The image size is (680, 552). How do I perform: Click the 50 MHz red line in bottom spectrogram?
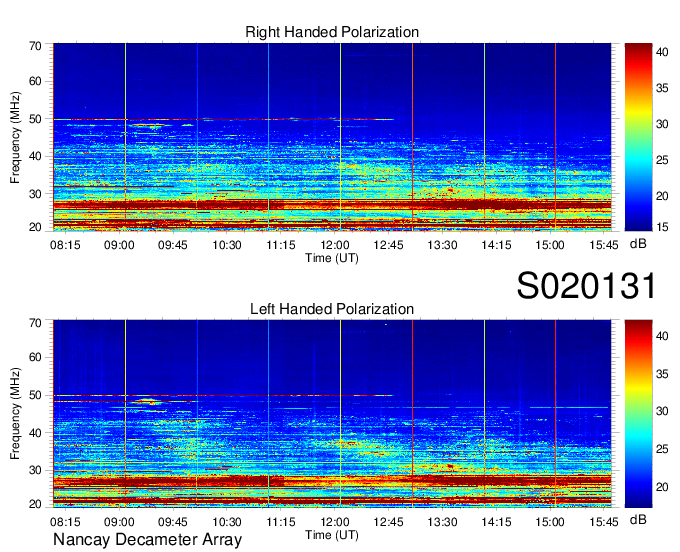click(x=223, y=395)
